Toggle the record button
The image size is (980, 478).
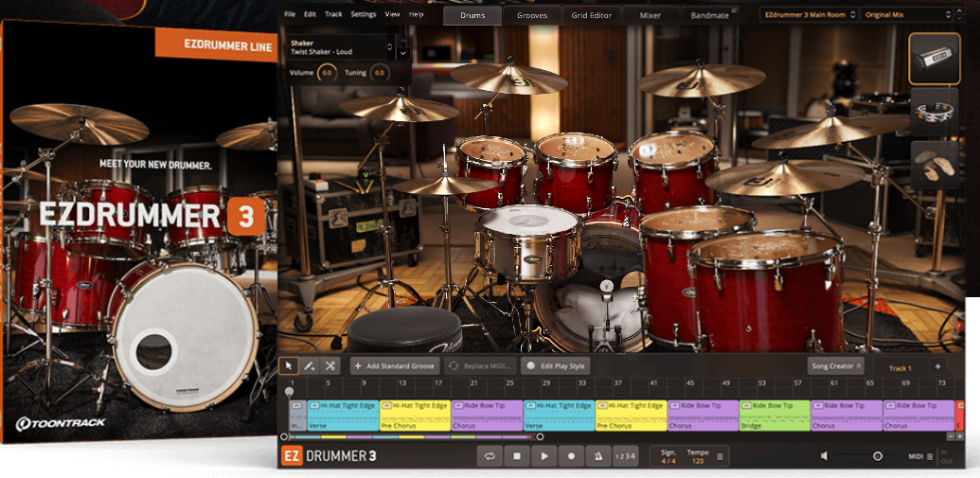[x=571, y=456]
